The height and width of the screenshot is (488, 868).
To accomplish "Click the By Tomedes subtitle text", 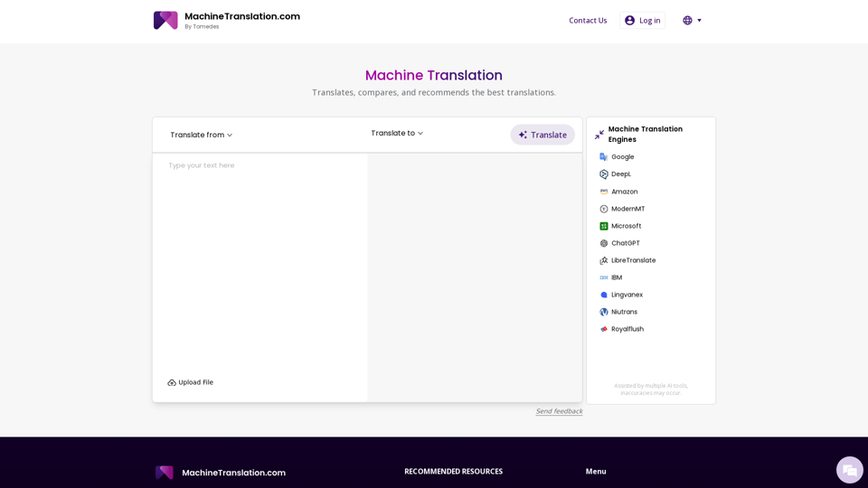I will 202,26.
